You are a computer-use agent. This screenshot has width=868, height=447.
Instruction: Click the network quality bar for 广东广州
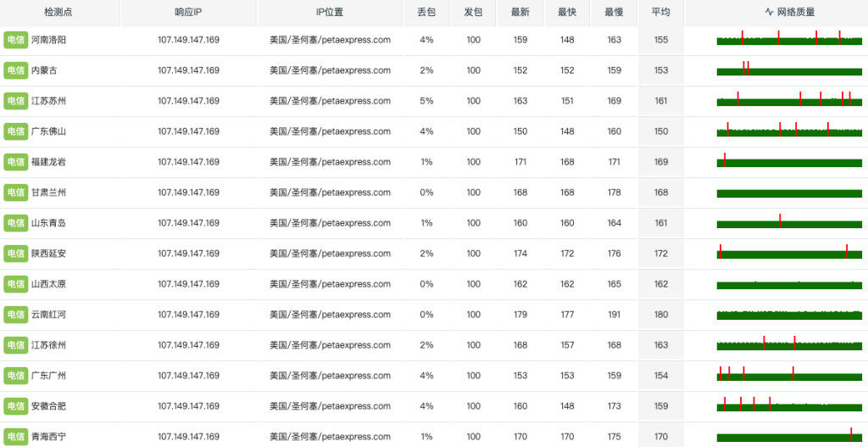[x=788, y=376]
